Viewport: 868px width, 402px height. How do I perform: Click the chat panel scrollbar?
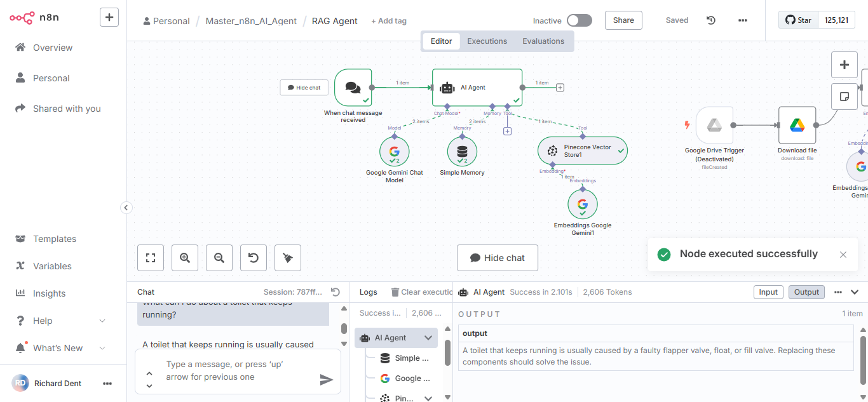click(x=344, y=328)
